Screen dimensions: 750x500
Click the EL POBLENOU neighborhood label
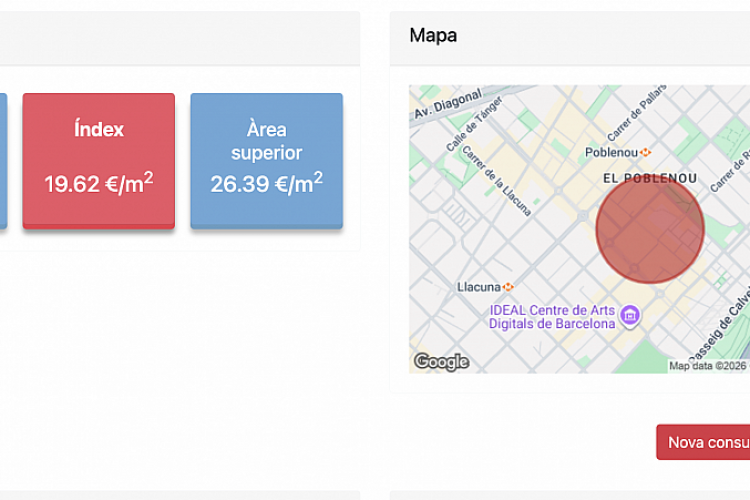coord(650,178)
